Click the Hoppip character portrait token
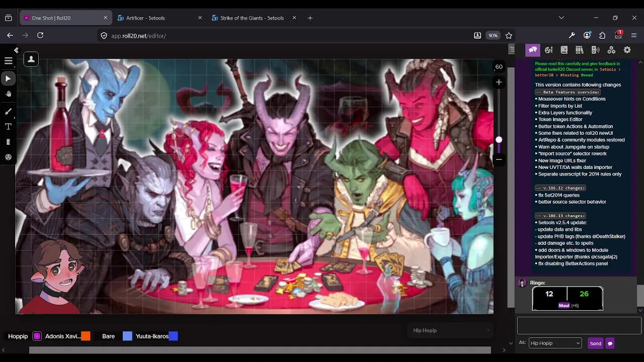 tap(56, 277)
